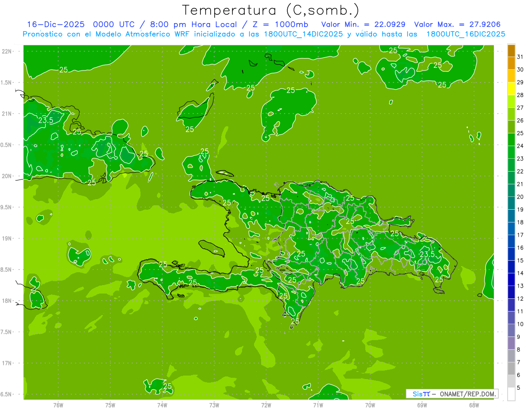Click the "74W" longitude axis label
The image size is (532, 411).
point(162,405)
